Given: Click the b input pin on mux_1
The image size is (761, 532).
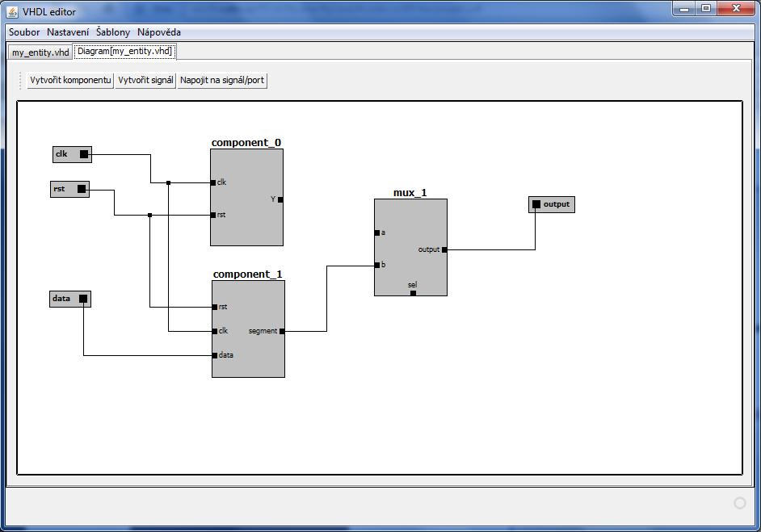Looking at the screenshot, I should tap(377, 266).
